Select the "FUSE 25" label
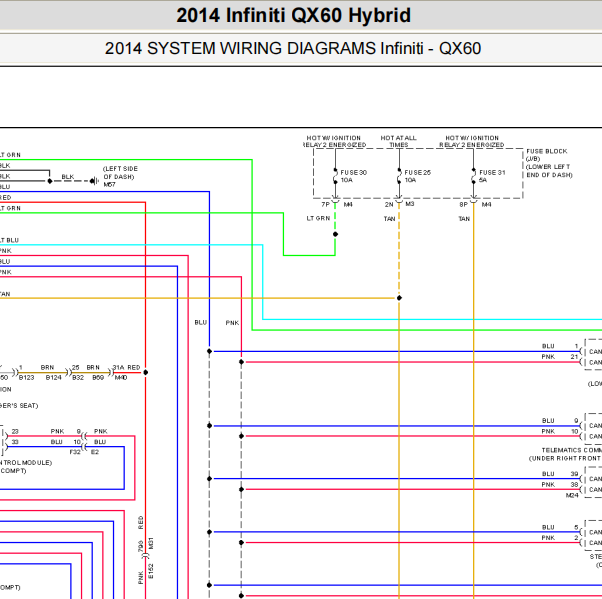This screenshot has width=602, height=599. [x=418, y=173]
